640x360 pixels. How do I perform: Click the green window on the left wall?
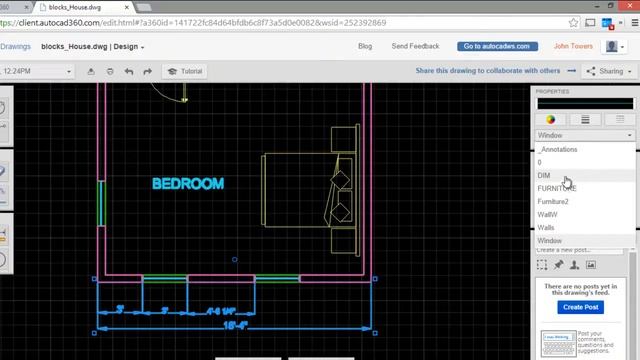click(x=102, y=203)
